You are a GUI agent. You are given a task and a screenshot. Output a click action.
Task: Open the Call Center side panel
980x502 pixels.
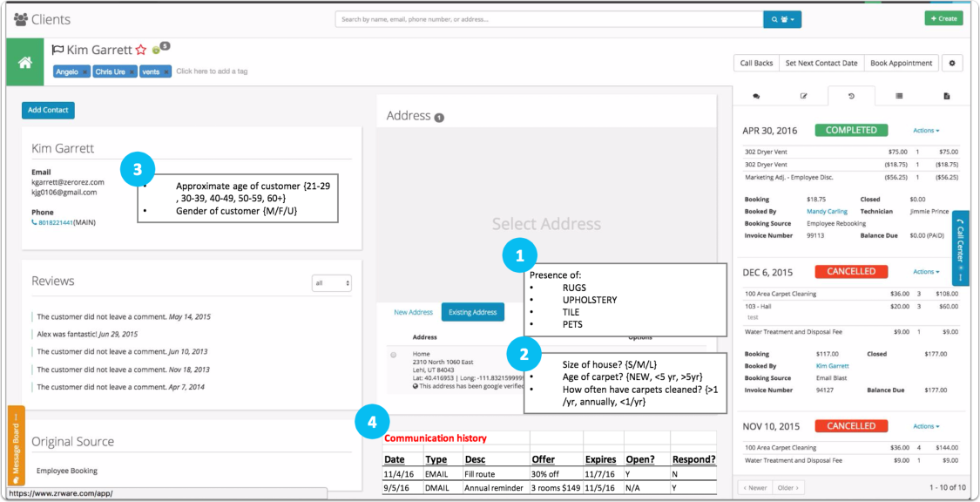(961, 248)
